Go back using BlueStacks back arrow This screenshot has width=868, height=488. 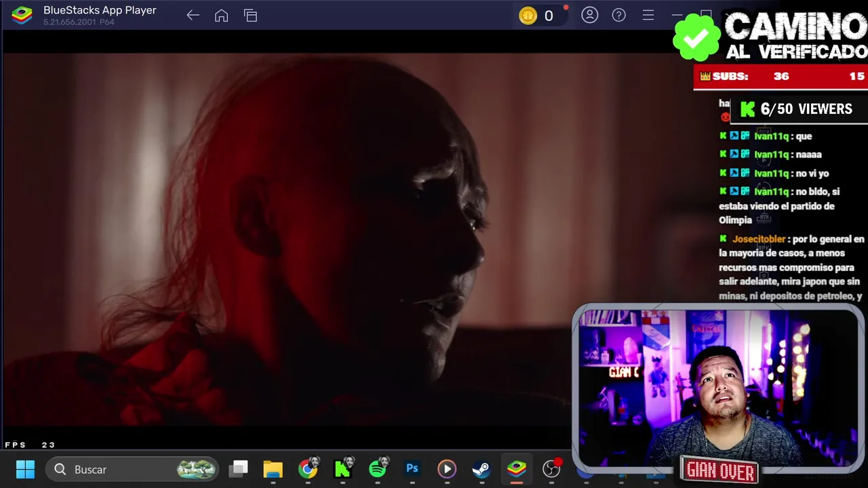click(193, 16)
